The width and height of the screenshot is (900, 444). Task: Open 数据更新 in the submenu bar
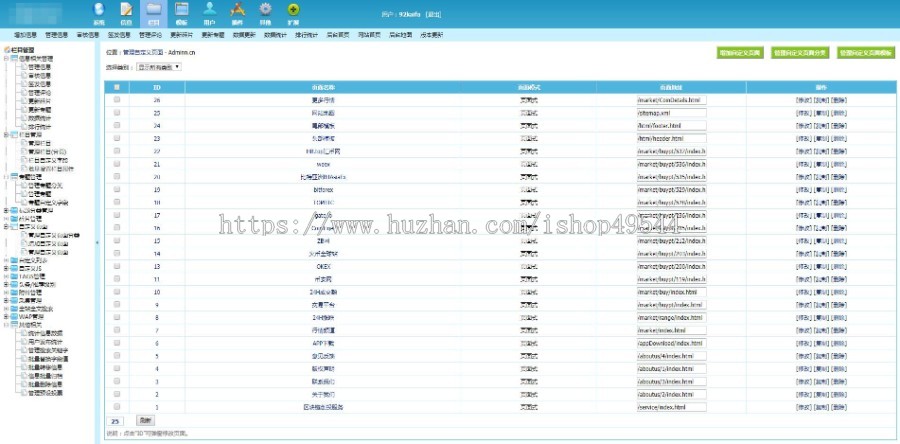244,35
